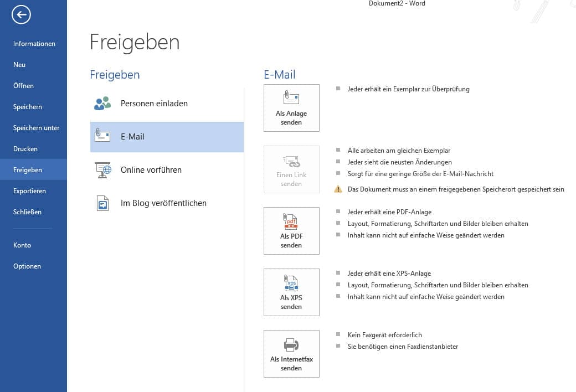
Task: Click the back arrow circle icon
Action: coord(21,14)
